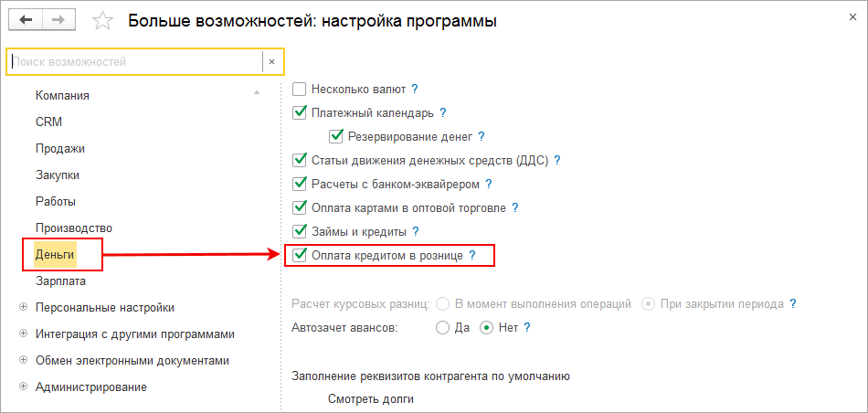Click the forward navigation arrow
The height and width of the screenshot is (413, 868).
[58, 20]
